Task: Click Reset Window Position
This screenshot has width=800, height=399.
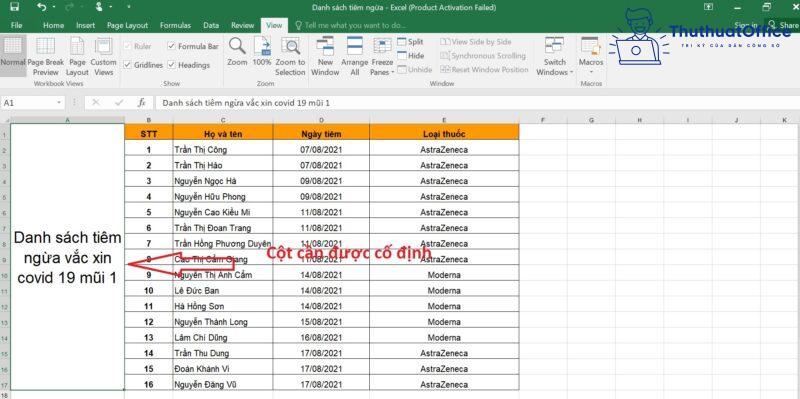Action: pos(484,69)
